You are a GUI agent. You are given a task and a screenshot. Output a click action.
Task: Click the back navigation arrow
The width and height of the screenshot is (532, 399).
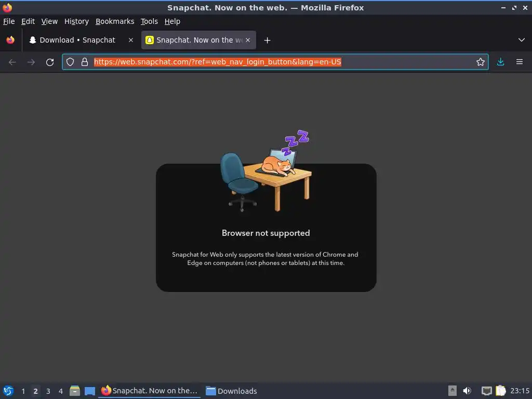coord(12,62)
